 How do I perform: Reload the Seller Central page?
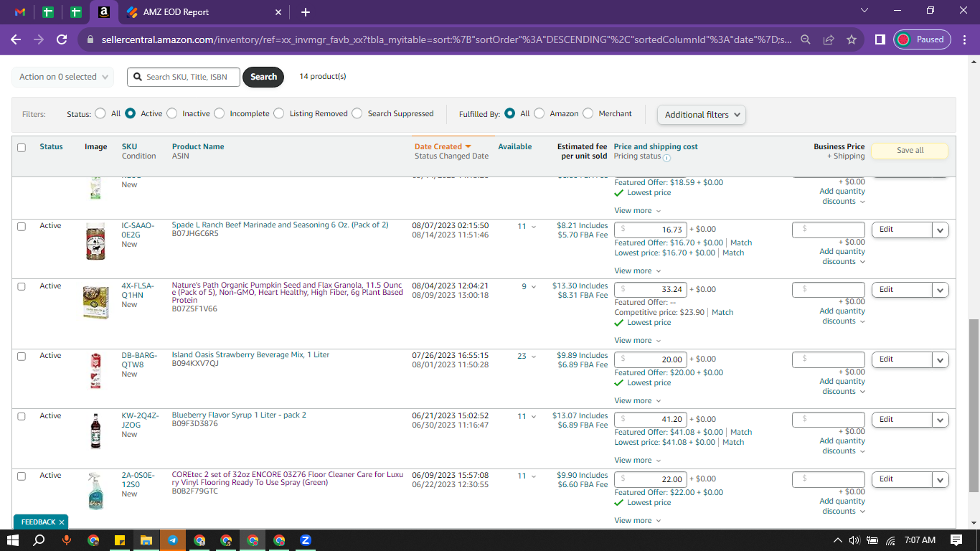click(62, 40)
